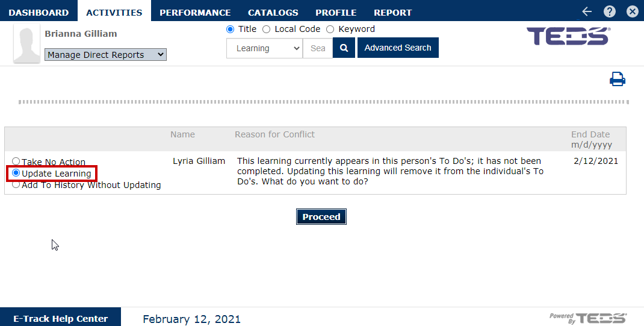Screen dimensions: 644x326
Task: Select the Title search radio button
Action: pos(230,29)
